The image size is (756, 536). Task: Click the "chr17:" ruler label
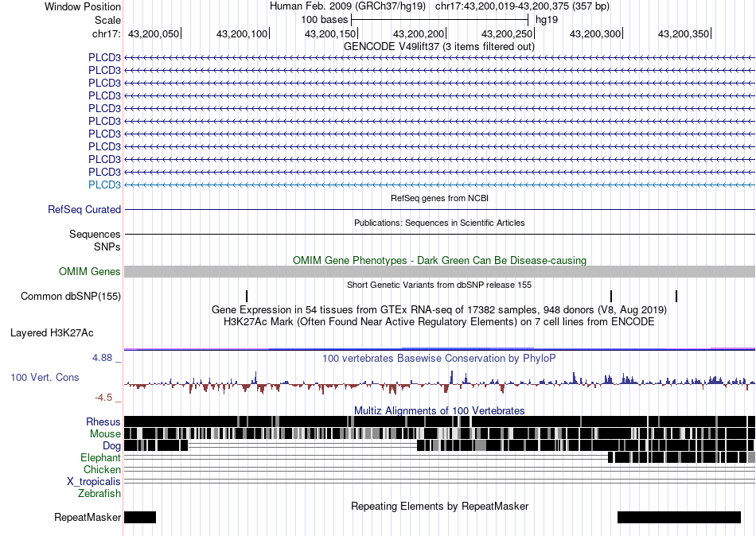tap(106, 33)
